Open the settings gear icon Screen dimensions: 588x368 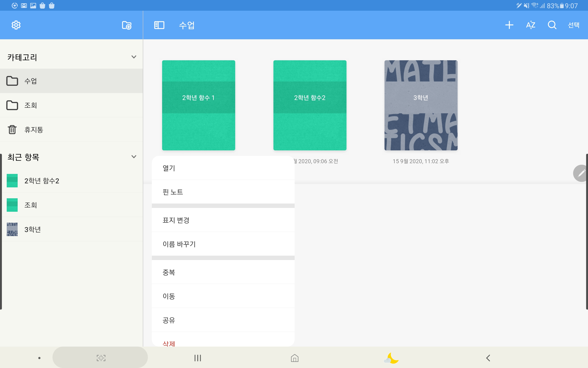click(x=16, y=25)
